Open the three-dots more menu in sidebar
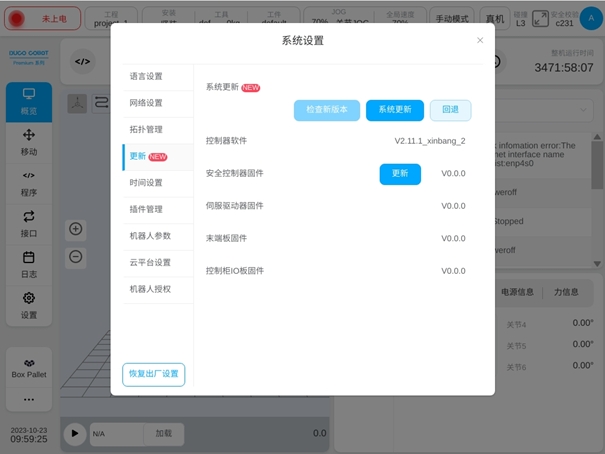Image resolution: width=605 pixels, height=454 pixels. tap(29, 399)
